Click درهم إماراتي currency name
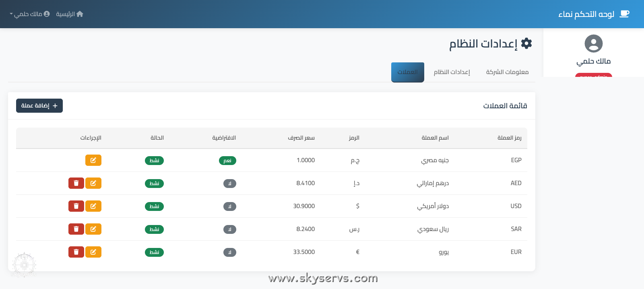This screenshot has height=289, width=644. pyautogui.click(x=433, y=183)
